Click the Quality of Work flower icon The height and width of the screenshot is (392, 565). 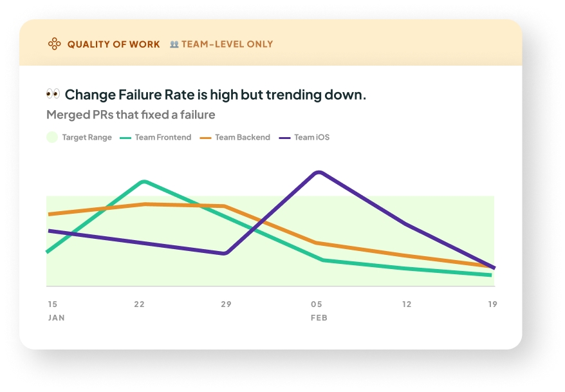(55, 44)
